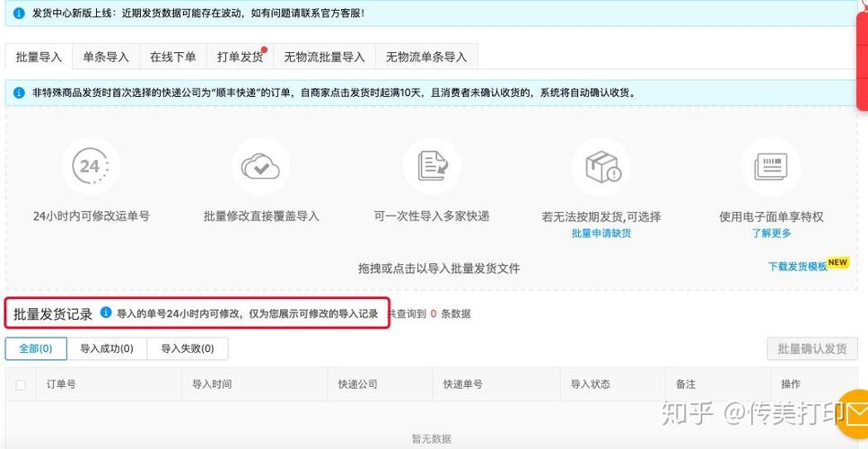Switch to 单条导入 tab
The image size is (868, 449).
tap(106, 57)
